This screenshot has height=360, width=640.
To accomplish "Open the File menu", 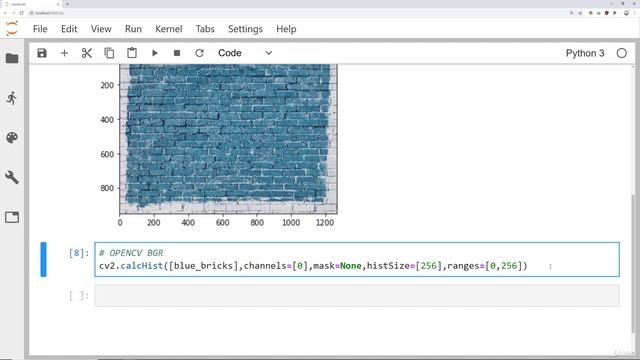I will 40,29.
